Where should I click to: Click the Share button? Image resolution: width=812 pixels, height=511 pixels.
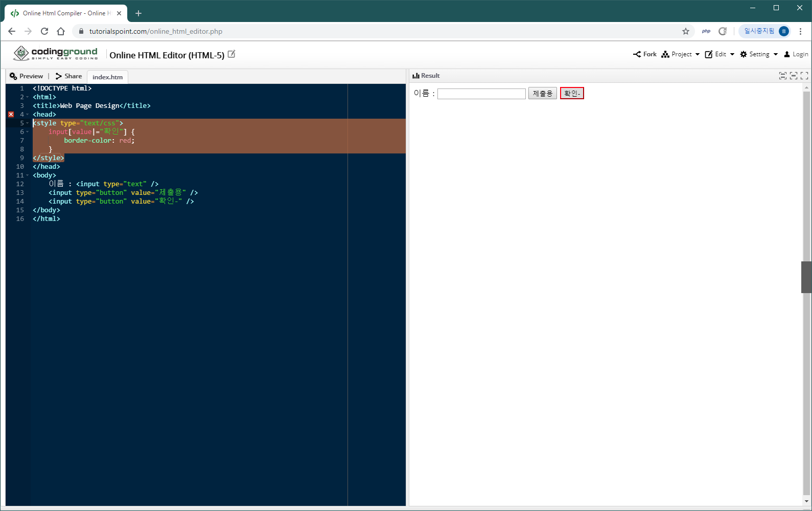68,76
